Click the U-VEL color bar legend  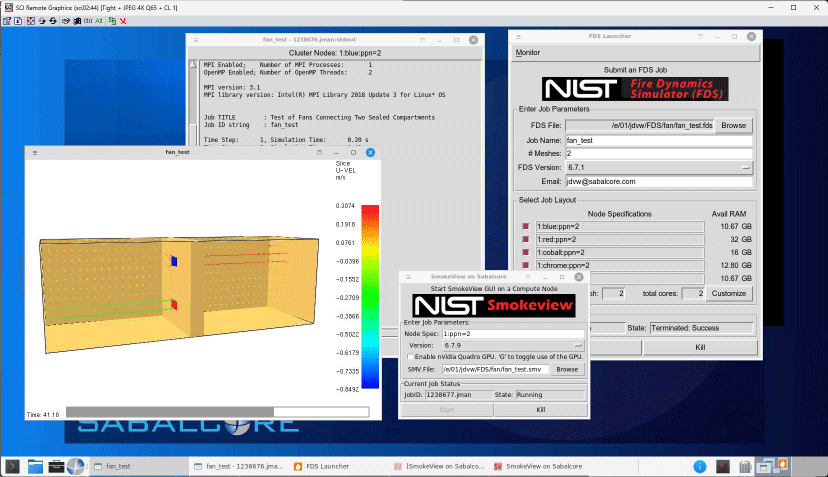point(370,296)
